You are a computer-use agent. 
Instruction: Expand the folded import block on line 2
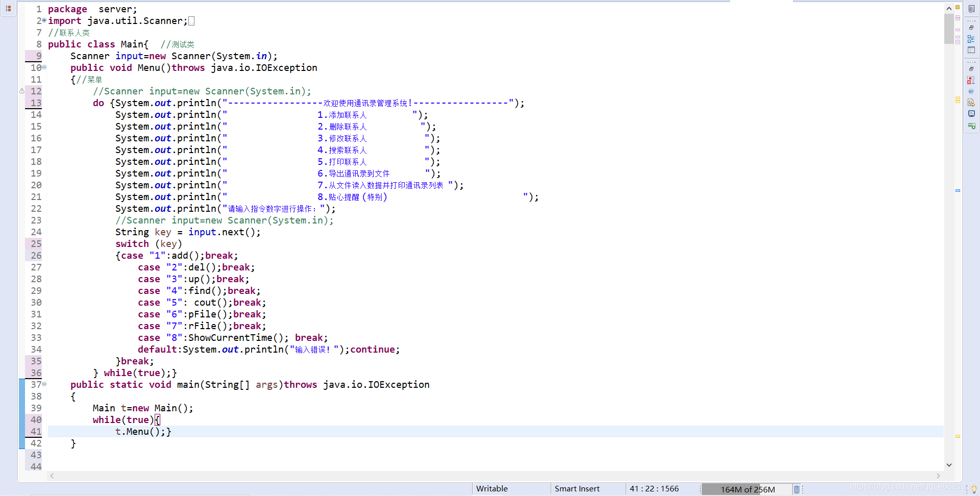point(44,20)
